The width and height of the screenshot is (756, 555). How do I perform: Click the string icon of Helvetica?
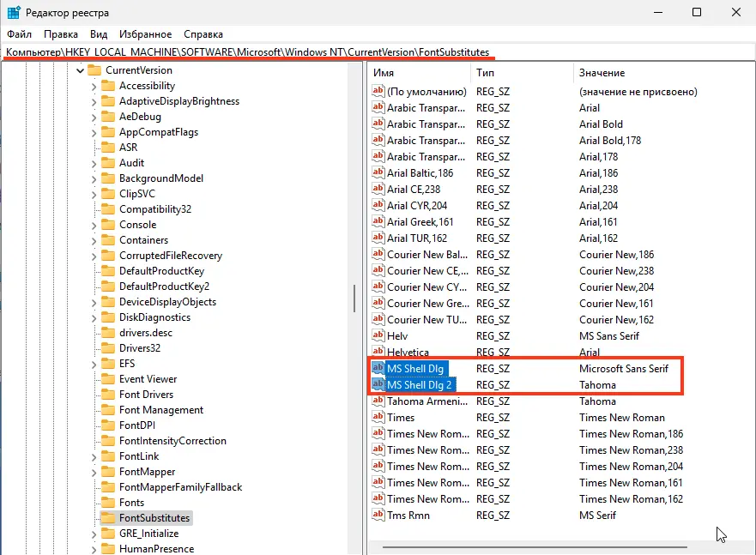[378, 352]
